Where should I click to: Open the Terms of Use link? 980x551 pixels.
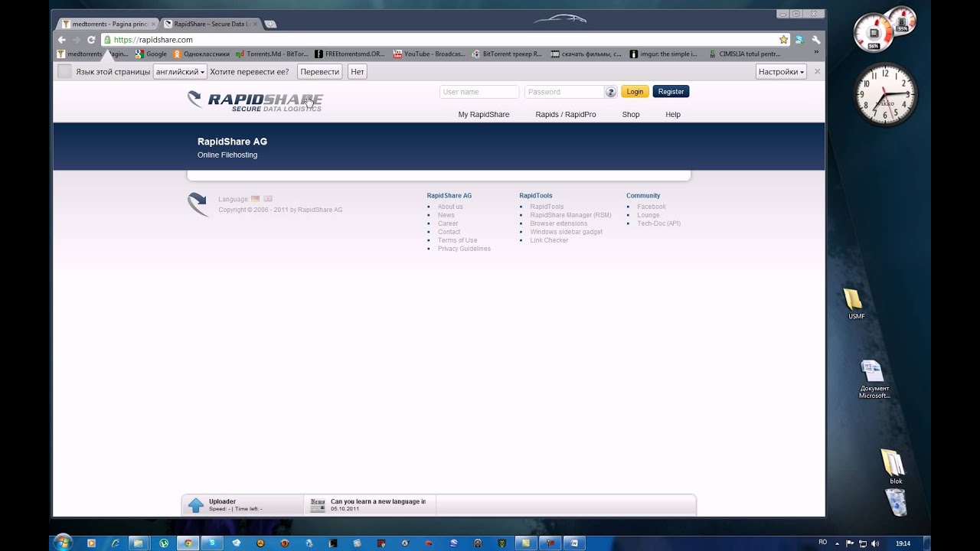(x=457, y=240)
